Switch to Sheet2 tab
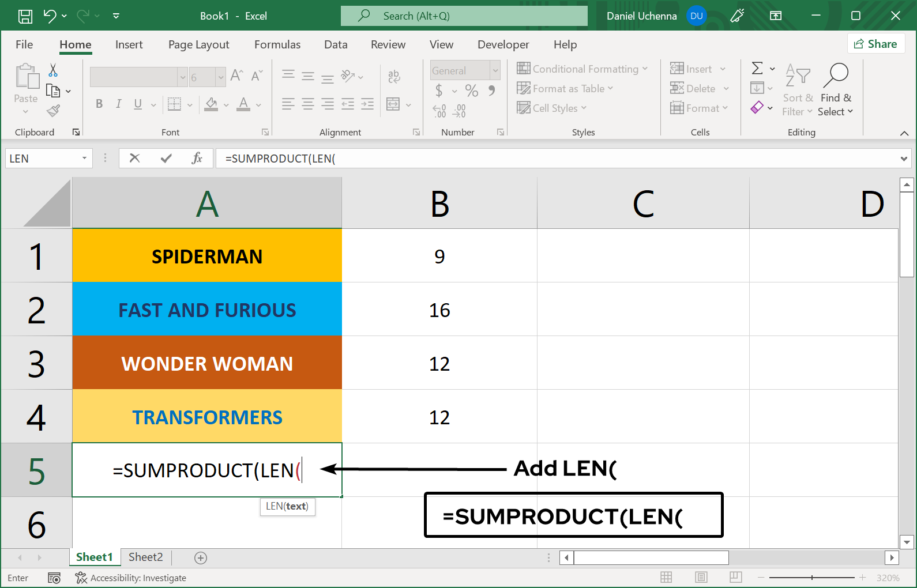 click(145, 557)
